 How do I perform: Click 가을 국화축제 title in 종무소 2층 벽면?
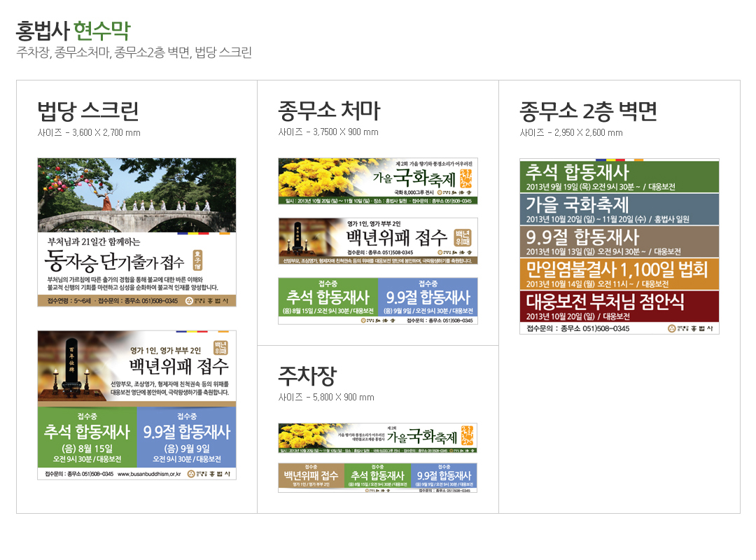[577, 204]
